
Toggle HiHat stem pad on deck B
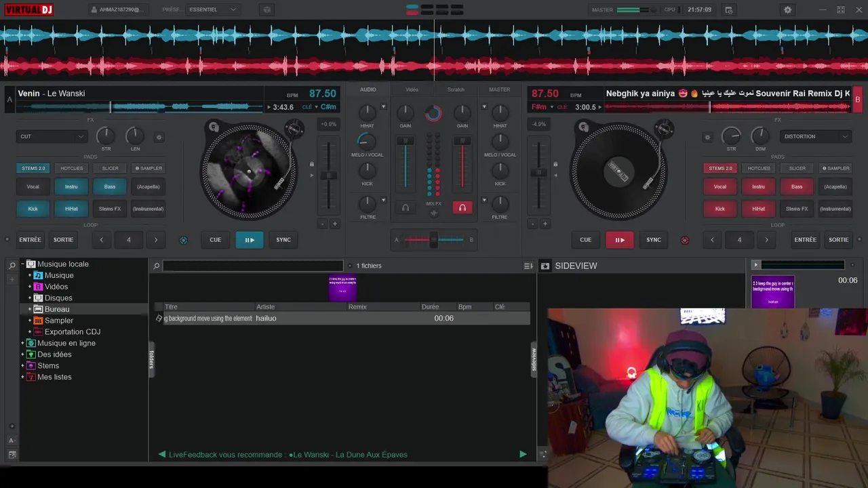[758, 209]
